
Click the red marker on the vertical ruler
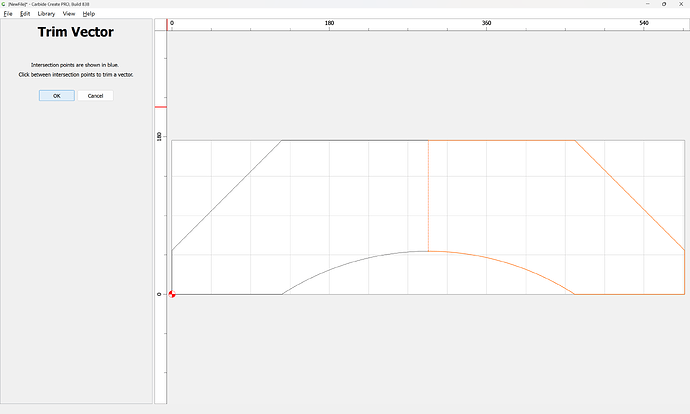pyautogui.click(x=160, y=107)
